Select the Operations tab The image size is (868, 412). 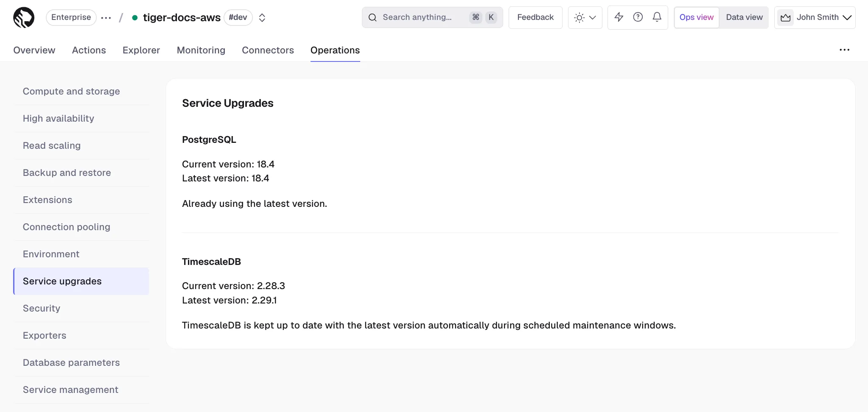pos(335,50)
